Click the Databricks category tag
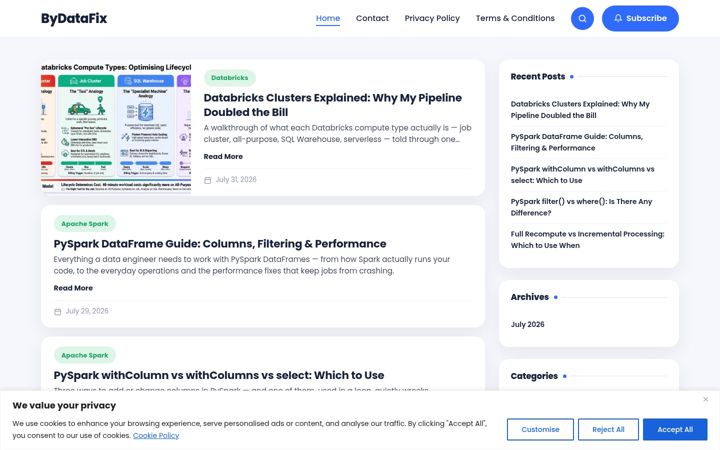Screen dimensions: 720x450 (230, 78)
